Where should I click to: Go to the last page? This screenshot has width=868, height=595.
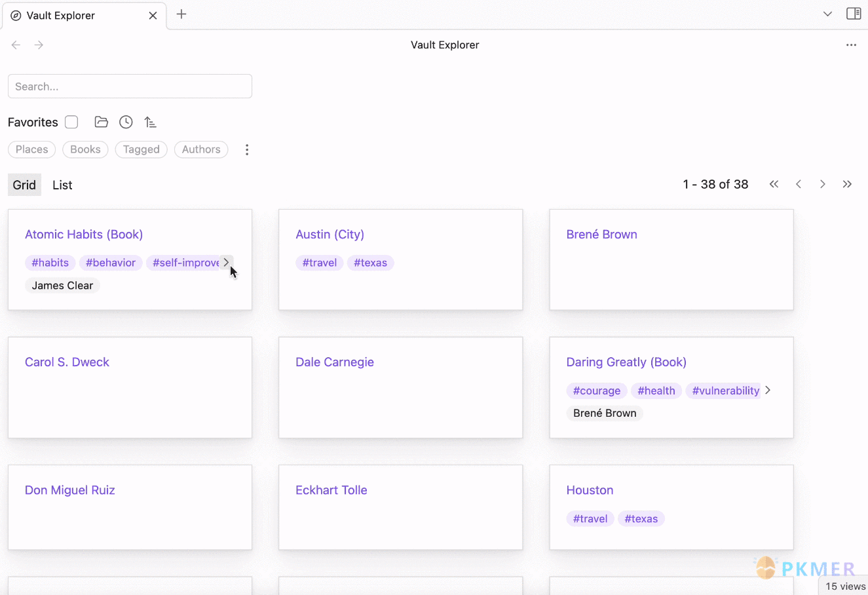tap(847, 184)
